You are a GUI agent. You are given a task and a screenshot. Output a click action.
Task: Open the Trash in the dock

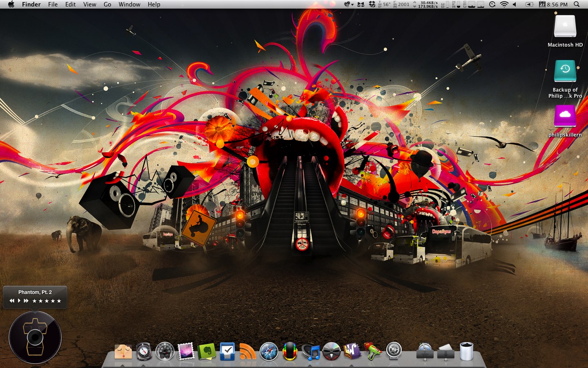click(466, 352)
